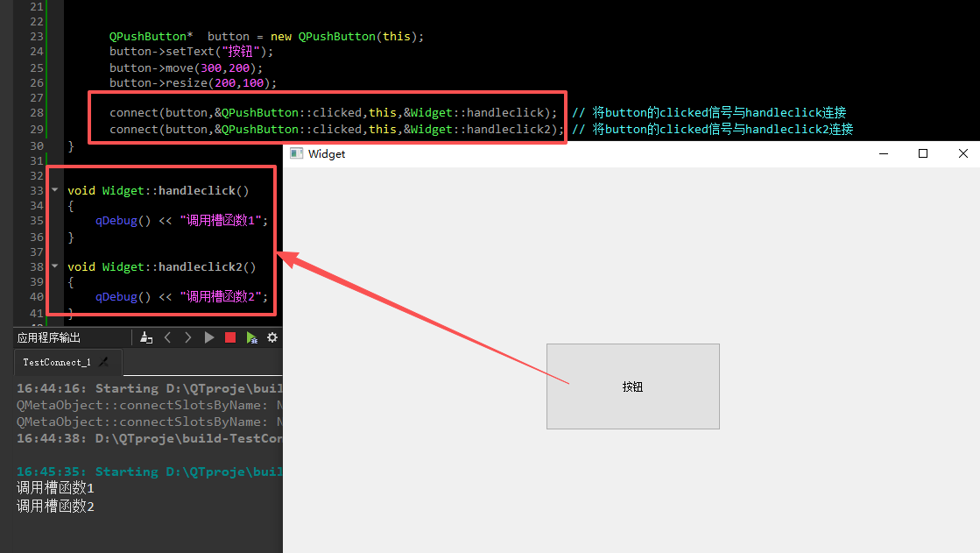980x553 pixels.
Task: Click the closing brace on line 30
Action: click(x=71, y=146)
